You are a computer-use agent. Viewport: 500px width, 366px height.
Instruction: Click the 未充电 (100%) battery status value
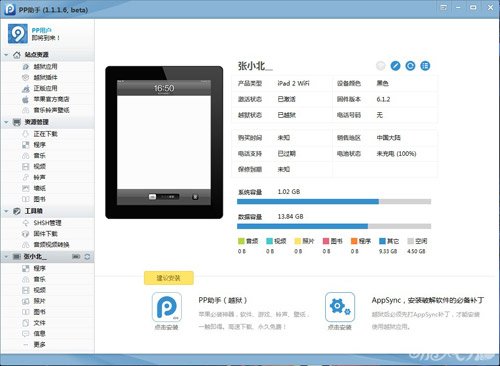[396, 154]
